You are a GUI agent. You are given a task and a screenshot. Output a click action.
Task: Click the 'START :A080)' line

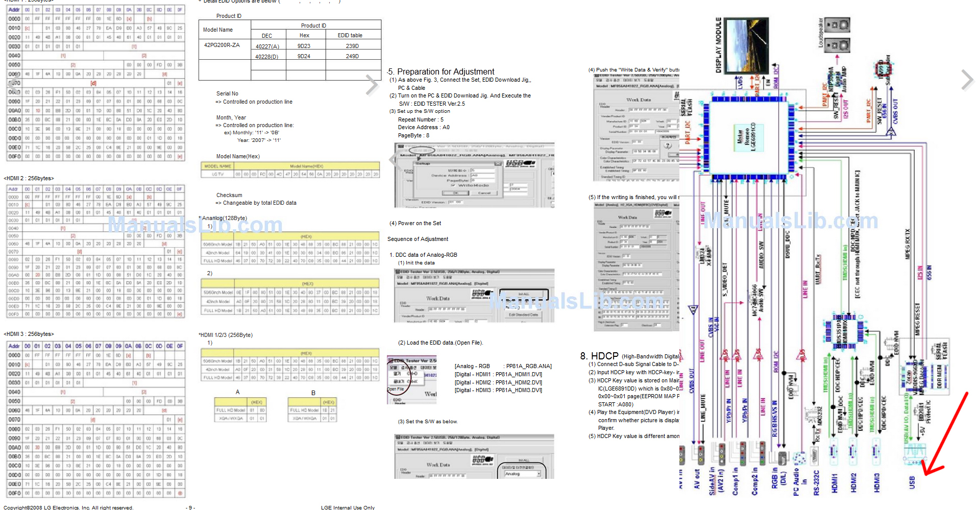(x=616, y=404)
